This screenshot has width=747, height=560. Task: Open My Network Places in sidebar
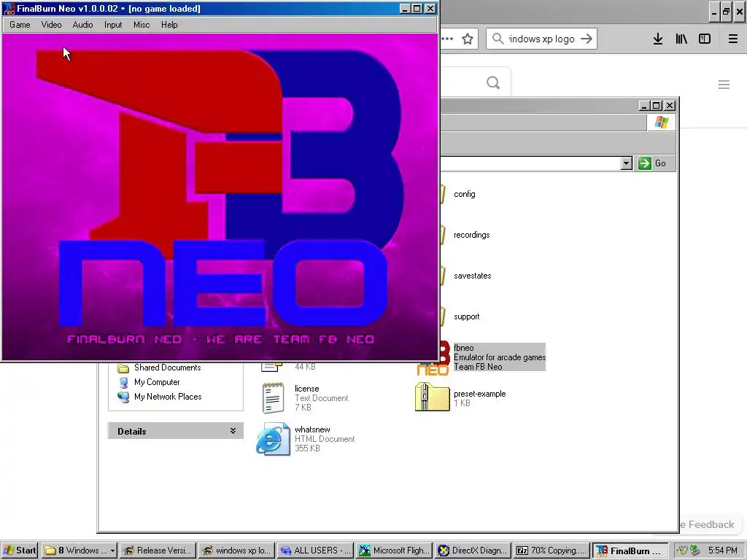pos(167,397)
